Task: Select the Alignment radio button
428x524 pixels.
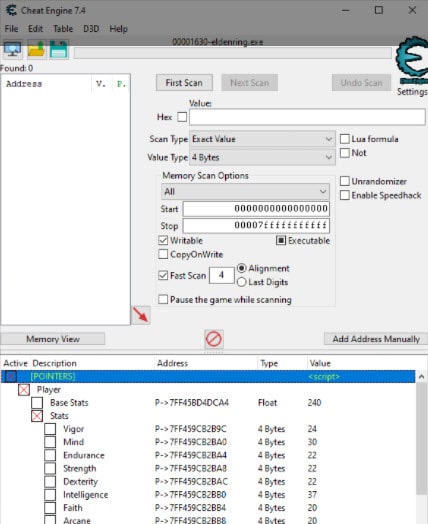Action: pos(242,268)
